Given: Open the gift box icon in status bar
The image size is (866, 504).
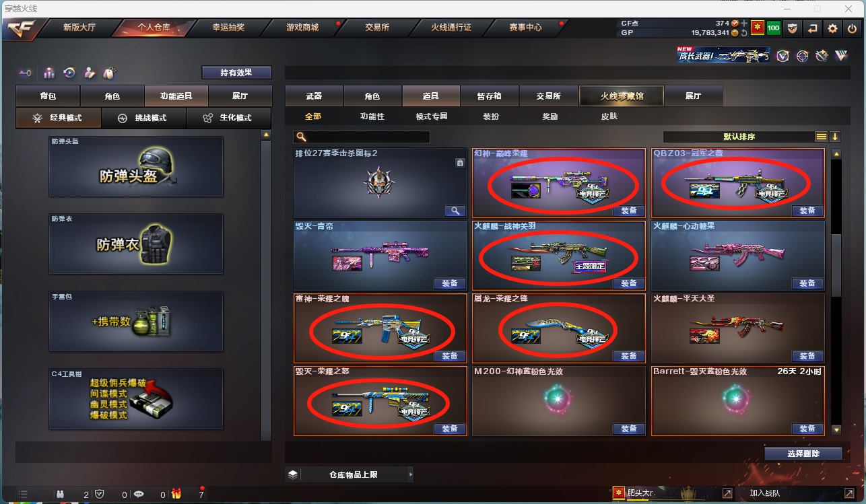Looking at the screenshot, I should click(x=176, y=494).
